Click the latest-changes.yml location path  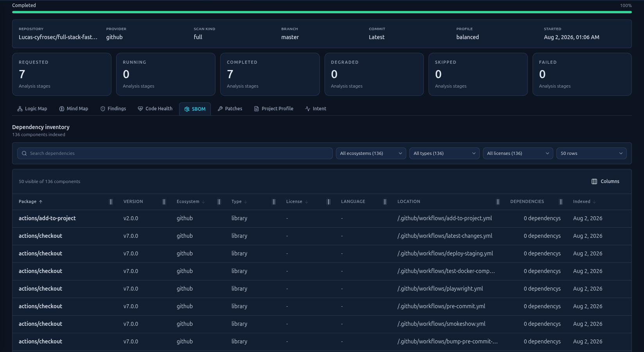click(445, 236)
